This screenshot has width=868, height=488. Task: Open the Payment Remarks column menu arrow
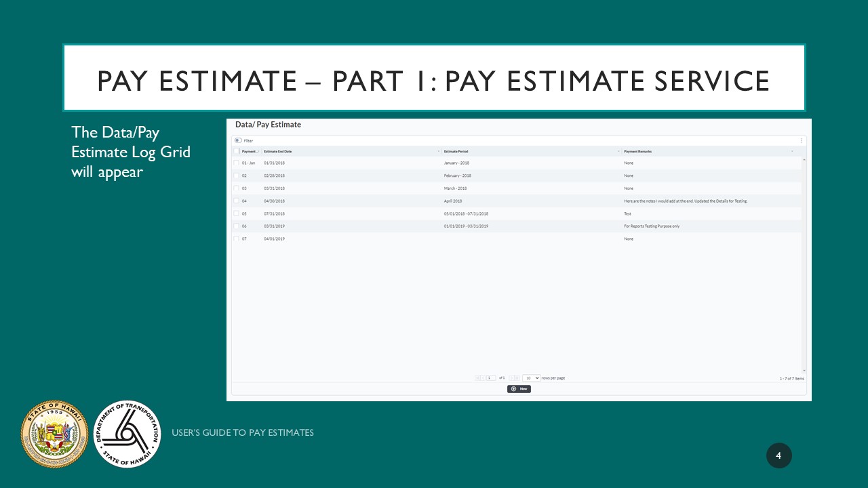(x=792, y=151)
